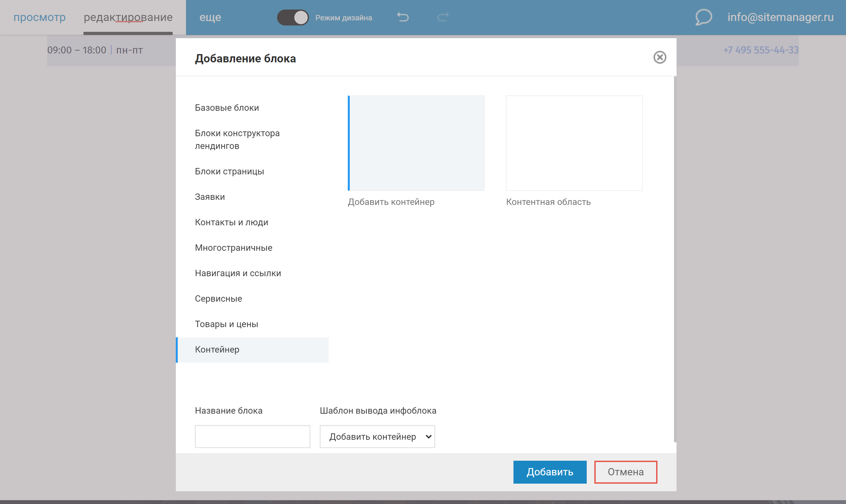Click the Добавить button
The height and width of the screenshot is (504, 846).
point(549,472)
